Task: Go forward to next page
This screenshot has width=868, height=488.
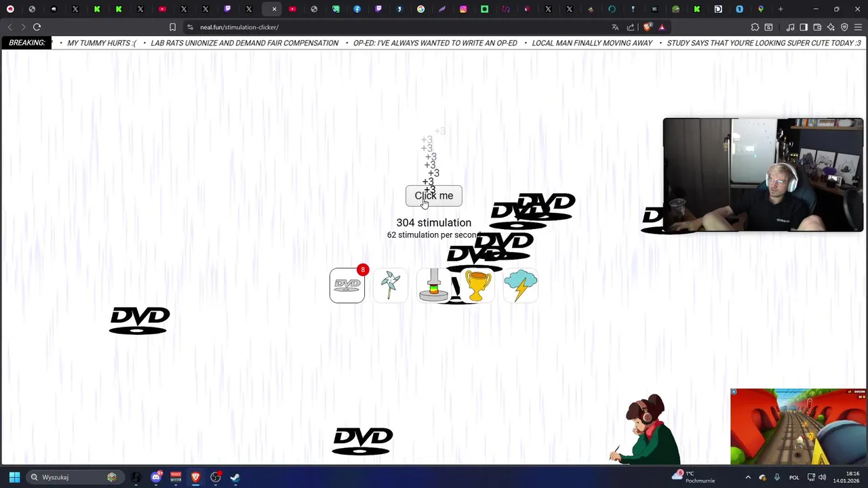Action: [23, 27]
